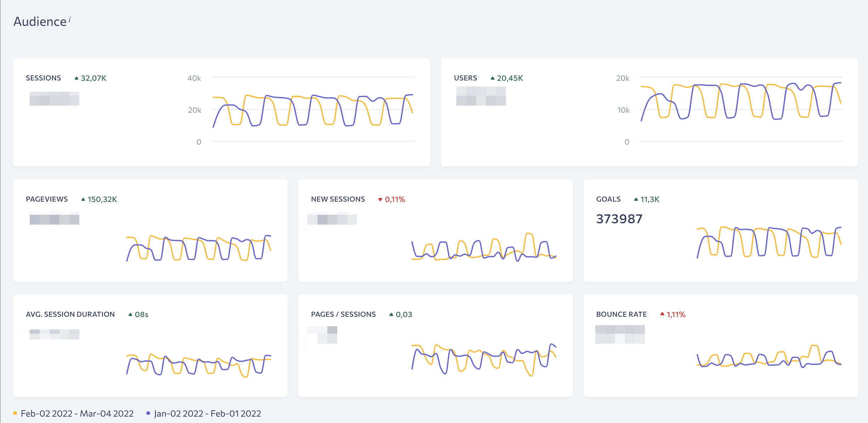This screenshot has width=868, height=423.
Task: Click the green up arrow beside Goals 11,3K
Action: coord(636,199)
